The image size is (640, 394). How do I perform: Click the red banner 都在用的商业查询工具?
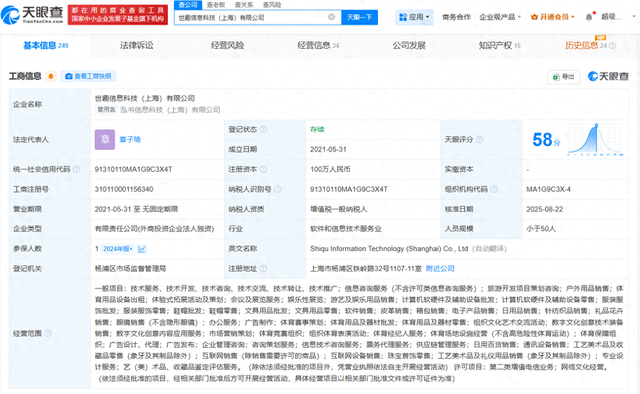pos(118,15)
